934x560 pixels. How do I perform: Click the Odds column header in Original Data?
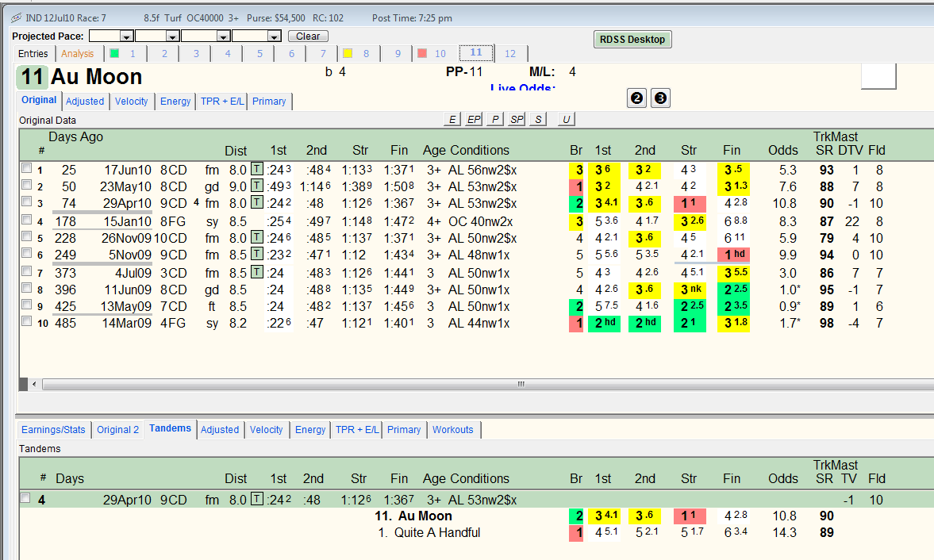pyautogui.click(x=782, y=150)
